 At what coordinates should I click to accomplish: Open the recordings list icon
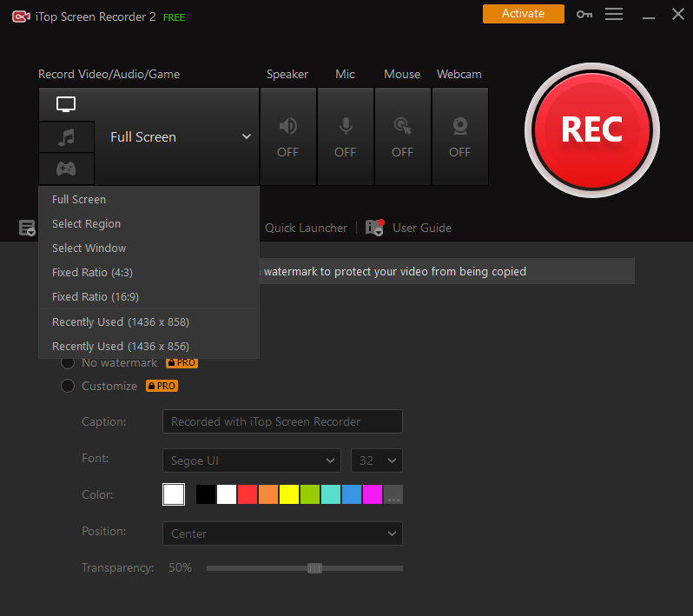click(27, 229)
